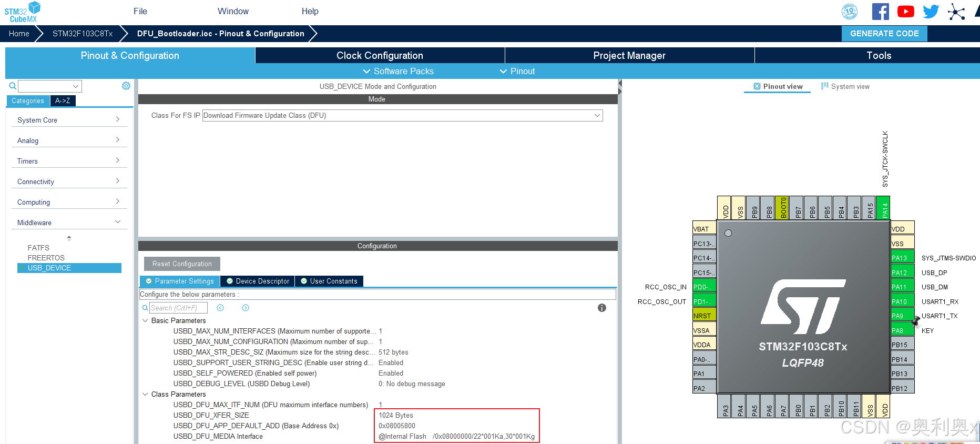Open the Pinout dropdown menu

click(517, 71)
